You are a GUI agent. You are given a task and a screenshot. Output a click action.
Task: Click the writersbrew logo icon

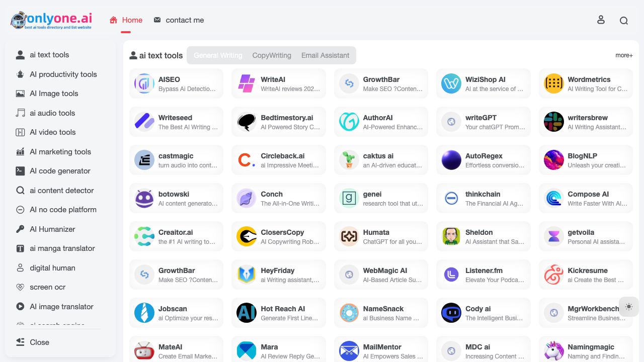point(554,122)
